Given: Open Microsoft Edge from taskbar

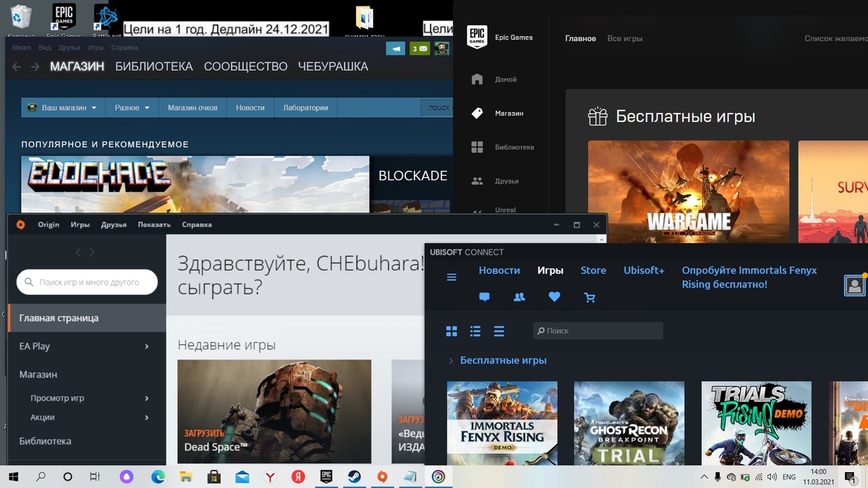Looking at the screenshot, I should tap(158, 477).
